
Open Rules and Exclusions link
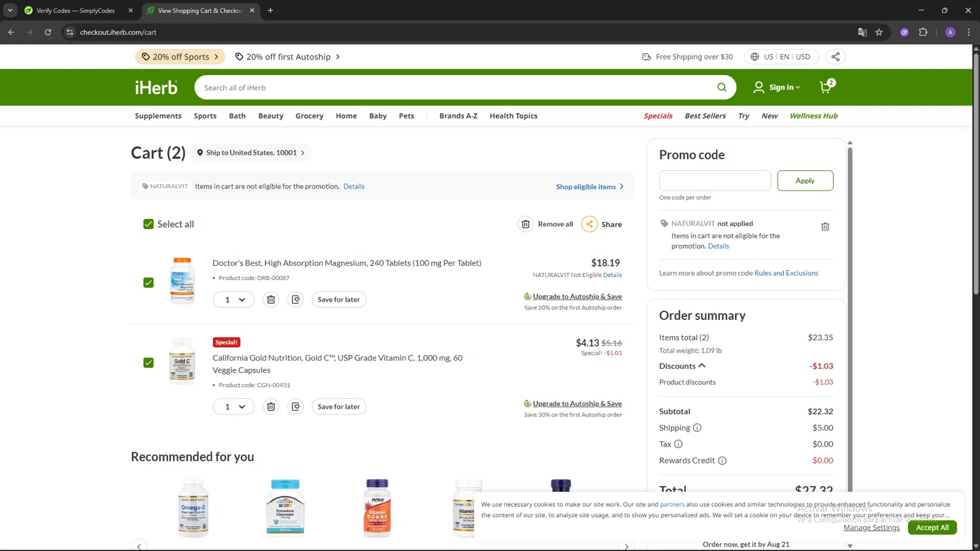(786, 273)
